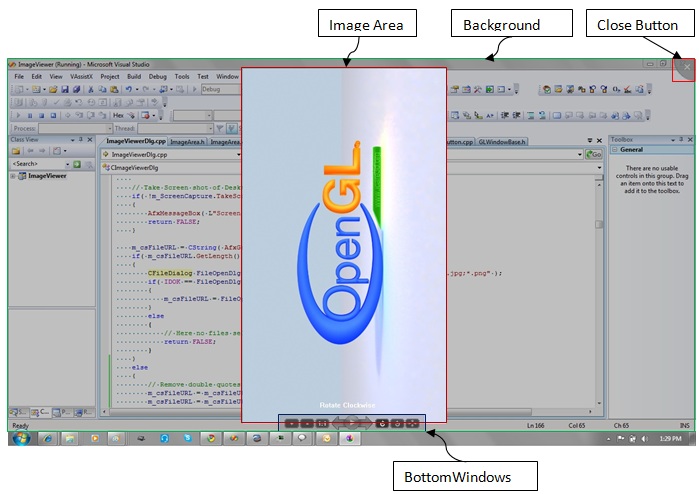Click Decrease Indent icon in text editor toolbar
699x494 pixels.
click(505, 115)
